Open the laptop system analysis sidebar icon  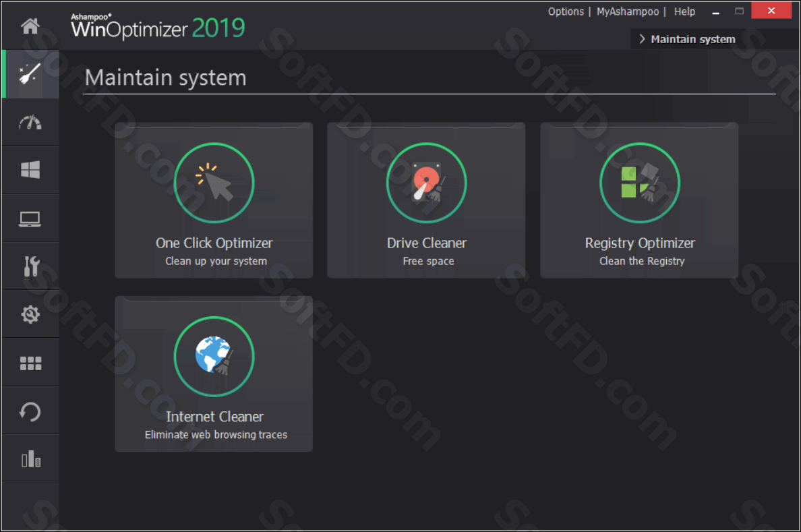(30, 218)
